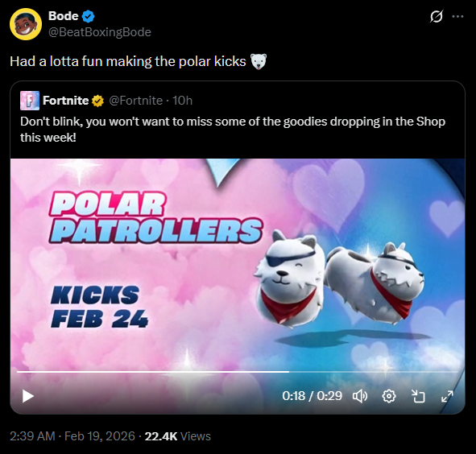Open the @BeatBoxingBode handle link
The width and height of the screenshot is (476, 454).
[x=100, y=32]
